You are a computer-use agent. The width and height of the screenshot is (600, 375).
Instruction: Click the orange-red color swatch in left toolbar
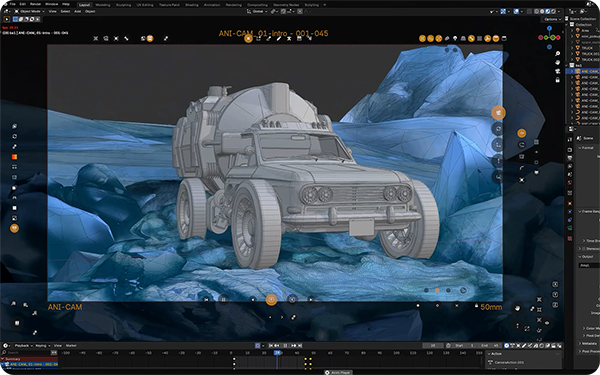click(14, 157)
